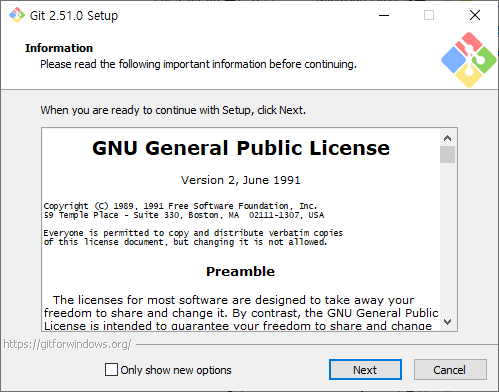This screenshot has height=392, width=499.
Task: Click the Version 2, June 1991 text
Action: pos(241,180)
